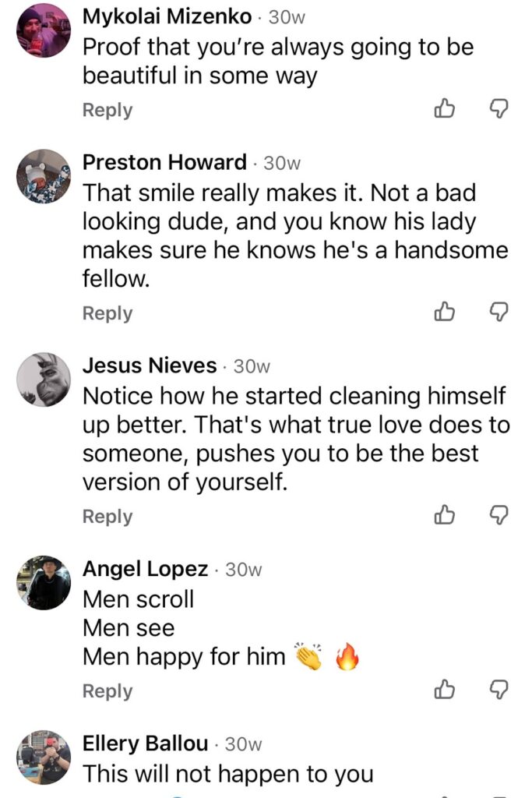Reply to Preston Howard's comment
This screenshot has height=798, width=532.
(x=107, y=313)
